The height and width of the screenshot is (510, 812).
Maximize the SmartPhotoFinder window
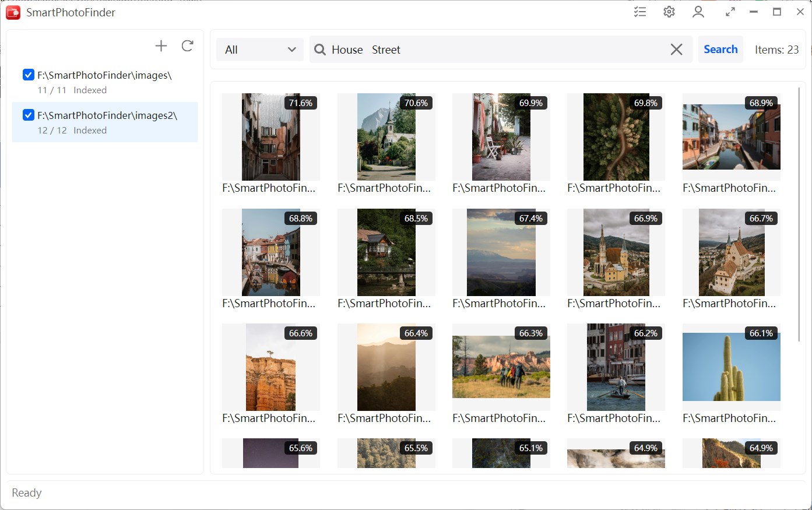pos(777,12)
